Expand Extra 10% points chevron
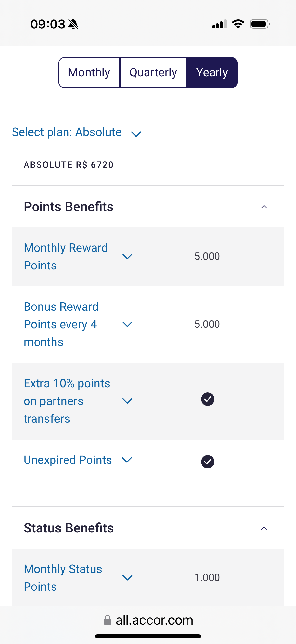 [127, 401]
